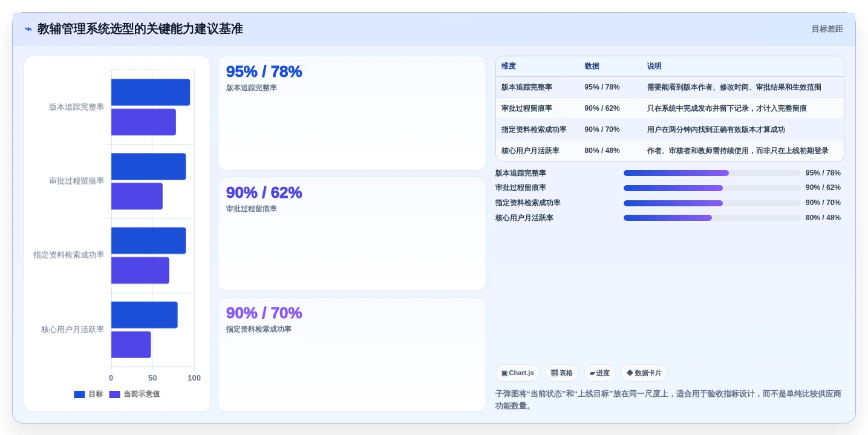This screenshot has width=868, height=435.
Task: Select the 数据卡片 tag chip
Action: (644, 373)
